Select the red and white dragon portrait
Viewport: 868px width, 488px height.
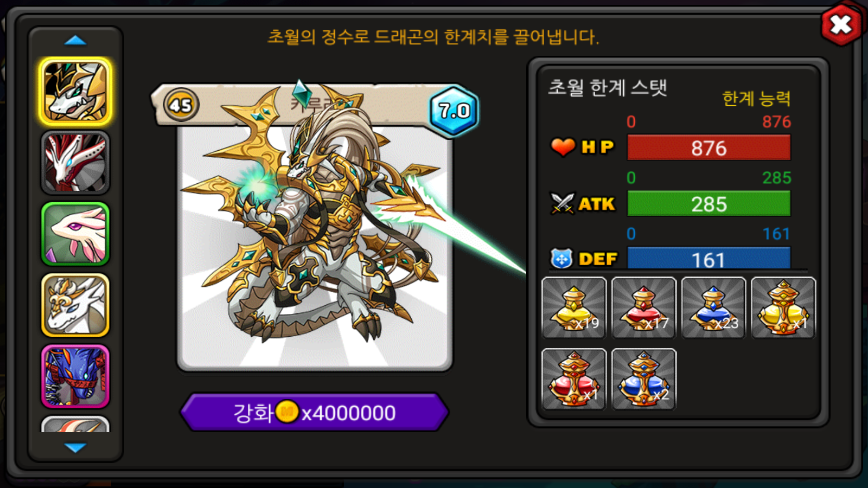click(x=75, y=163)
